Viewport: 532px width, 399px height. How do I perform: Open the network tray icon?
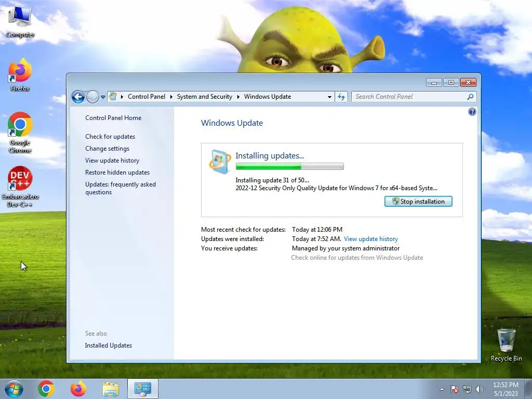pos(467,389)
